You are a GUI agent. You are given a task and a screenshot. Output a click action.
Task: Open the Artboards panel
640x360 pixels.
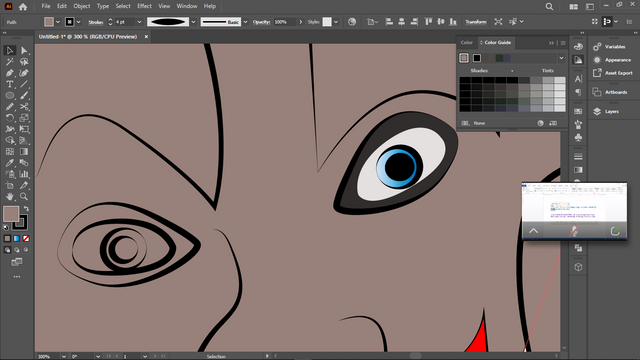pyautogui.click(x=610, y=92)
